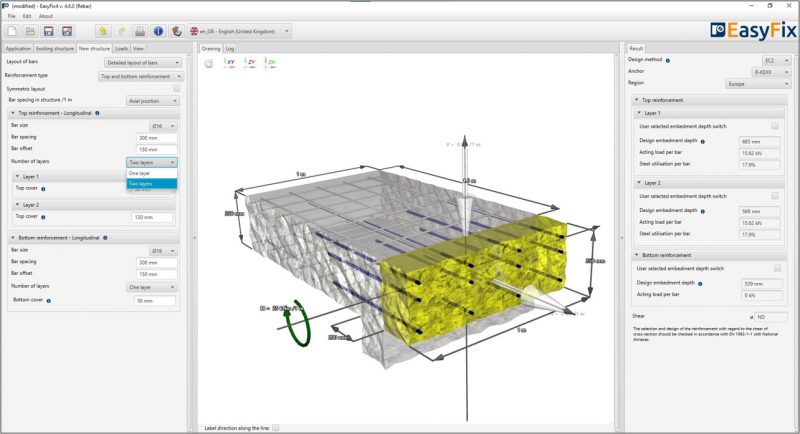Viewport: 800px width, 434px height.
Task: Open a project with the folder icon
Action: [31, 32]
